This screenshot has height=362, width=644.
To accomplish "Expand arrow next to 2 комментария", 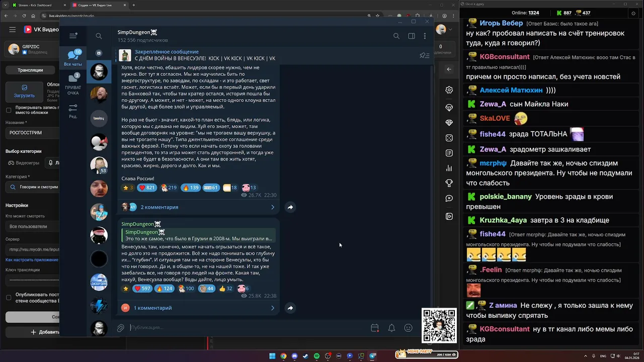I will click(273, 207).
